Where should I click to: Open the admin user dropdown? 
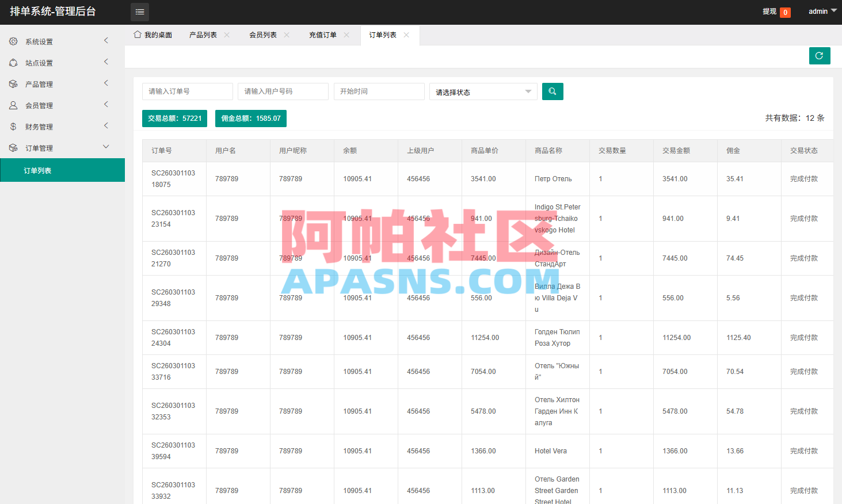pyautogui.click(x=822, y=12)
